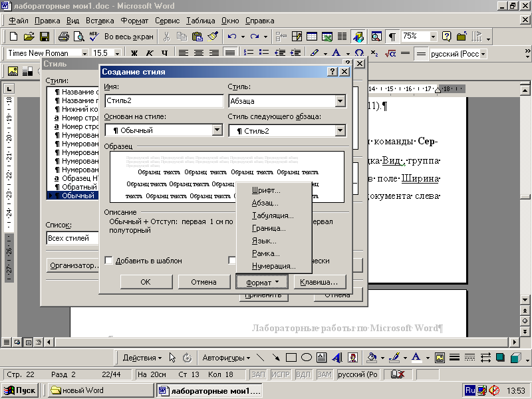Undo last action with curved arrow

tap(232, 37)
